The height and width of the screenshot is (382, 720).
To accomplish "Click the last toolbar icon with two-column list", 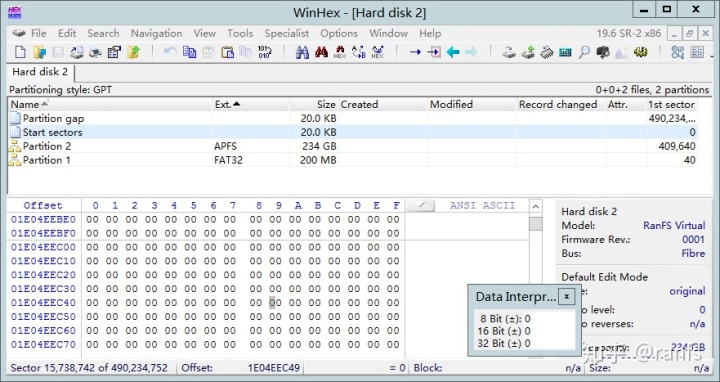I will (x=697, y=52).
